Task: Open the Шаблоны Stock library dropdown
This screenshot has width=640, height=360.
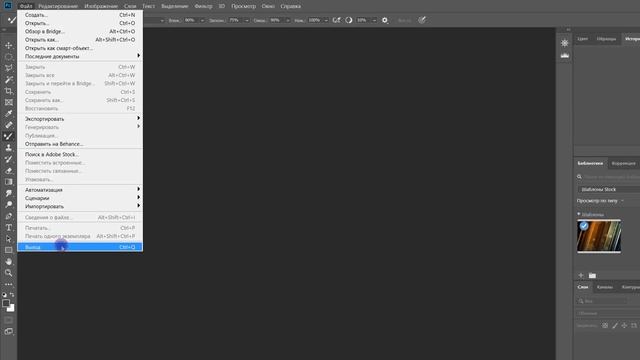Action: click(609, 189)
